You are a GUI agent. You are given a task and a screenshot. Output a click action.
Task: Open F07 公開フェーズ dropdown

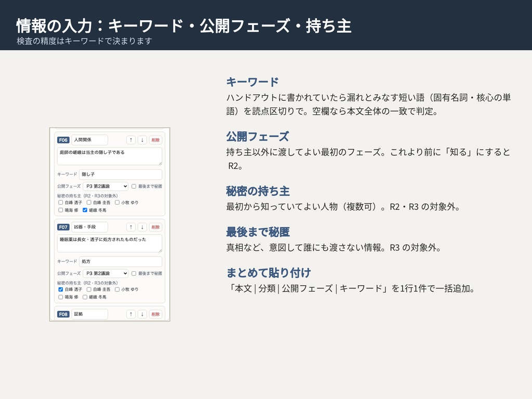(105, 273)
